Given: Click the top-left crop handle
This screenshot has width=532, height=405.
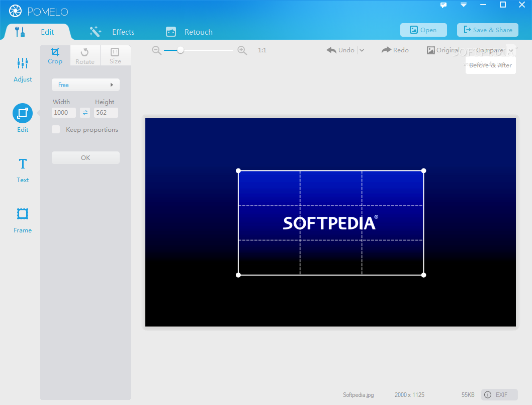Looking at the screenshot, I should click(238, 171).
